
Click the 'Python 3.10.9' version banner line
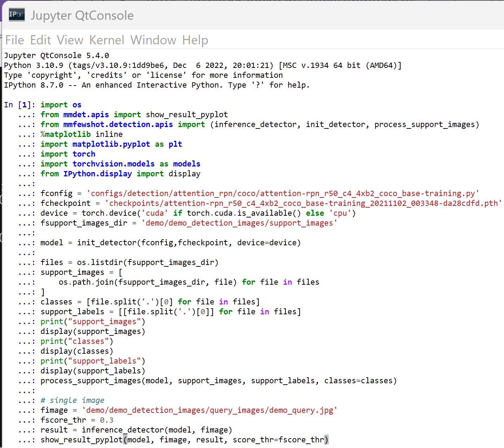203,65
